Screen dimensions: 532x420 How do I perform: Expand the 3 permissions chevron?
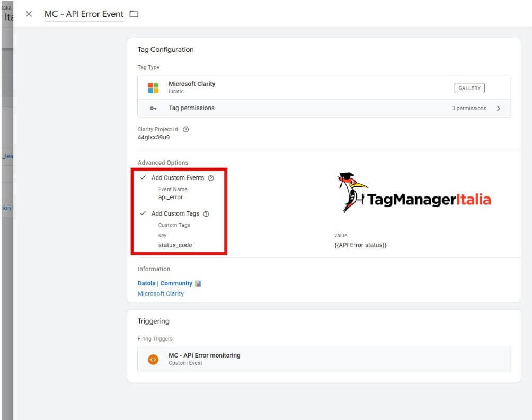(498, 108)
